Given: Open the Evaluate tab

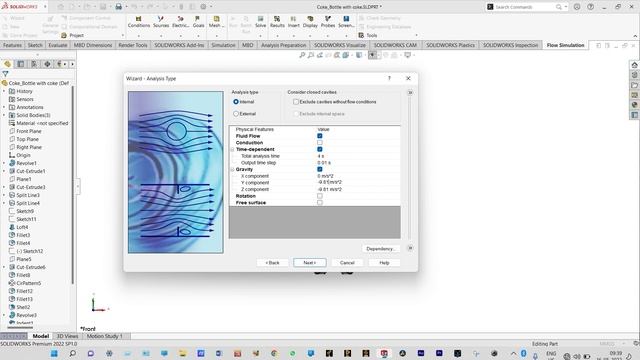Looking at the screenshot, I should pyautogui.click(x=58, y=45).
